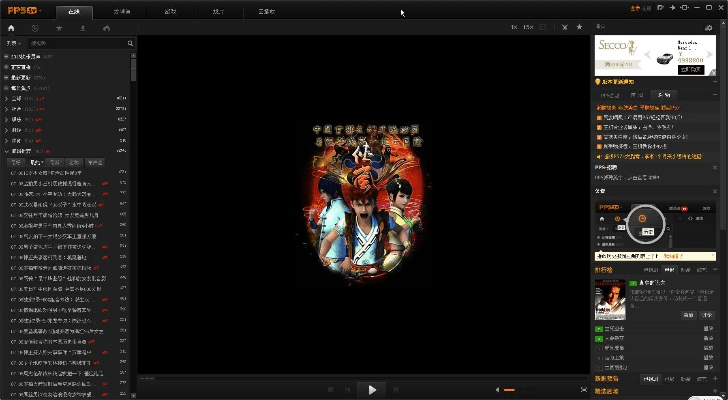Viewport: 728px width, 400px height.
Task: Click the star favorite icon above video
Action: 579,27
